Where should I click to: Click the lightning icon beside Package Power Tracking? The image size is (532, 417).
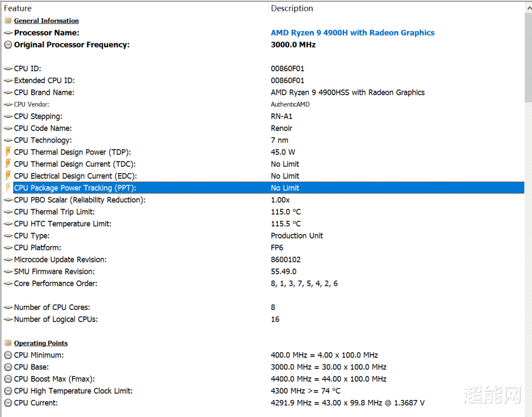8,187
